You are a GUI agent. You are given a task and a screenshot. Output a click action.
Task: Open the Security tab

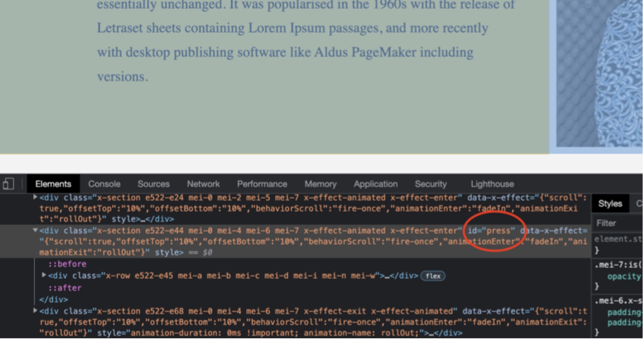point(431,184)
